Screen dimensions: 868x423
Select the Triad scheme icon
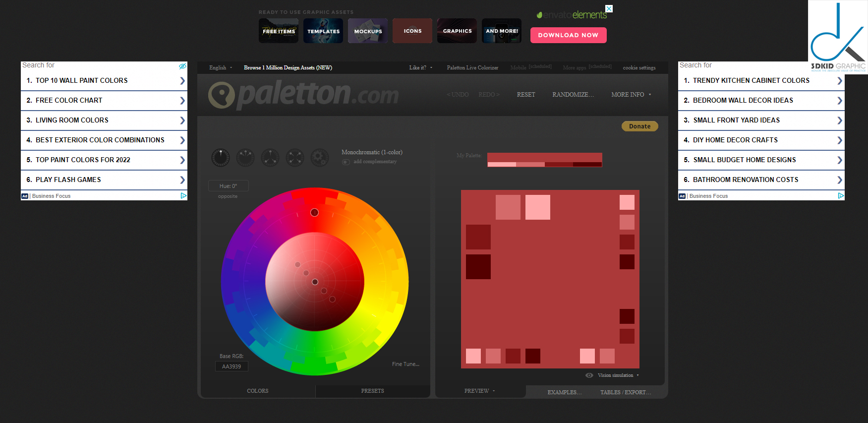(270, 158)
